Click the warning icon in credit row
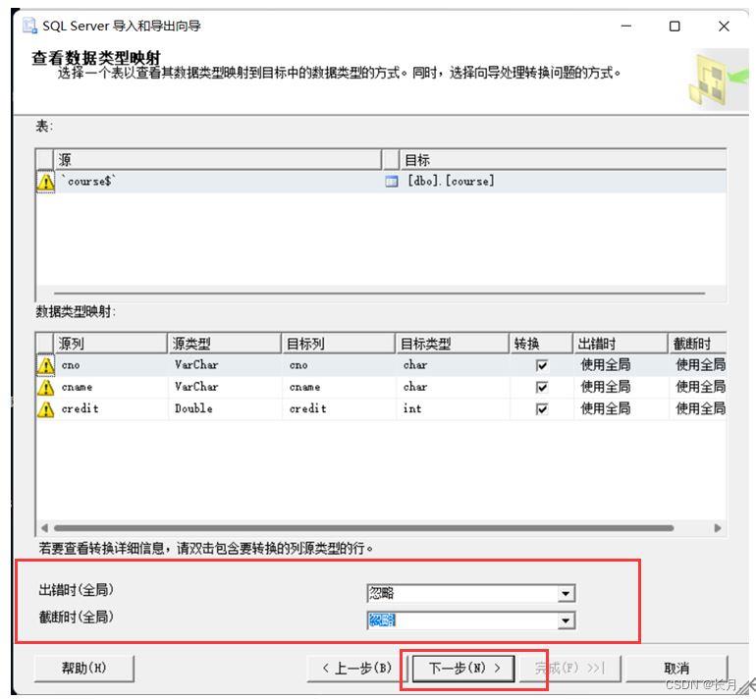Image resolution: width=756 pixels, height=700 pixels. click(45, 408)
